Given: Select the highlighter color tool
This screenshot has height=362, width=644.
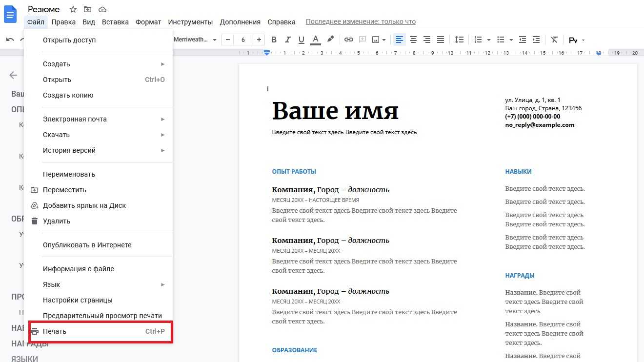Looking at the screenshot, I should 330,40.
